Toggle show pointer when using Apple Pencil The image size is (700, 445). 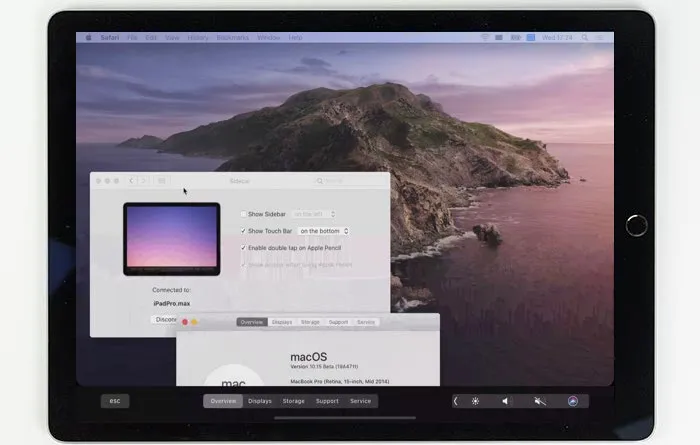pos(243,265)
